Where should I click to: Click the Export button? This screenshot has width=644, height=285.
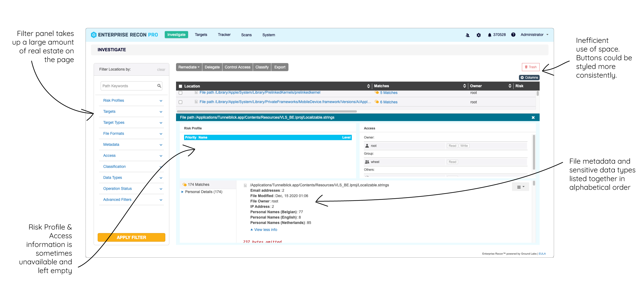click(280, 67)
